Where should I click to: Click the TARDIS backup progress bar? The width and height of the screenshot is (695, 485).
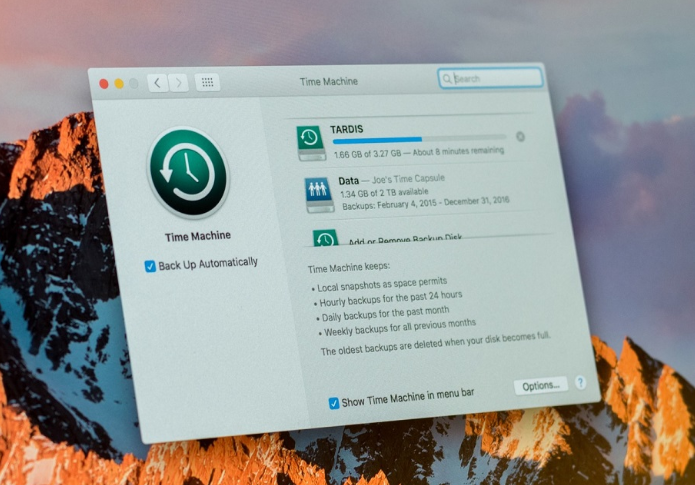(x=420, y=139)
